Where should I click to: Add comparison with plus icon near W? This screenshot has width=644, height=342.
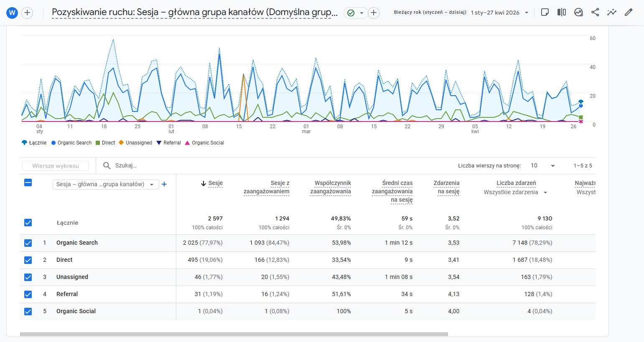[27, 13]
